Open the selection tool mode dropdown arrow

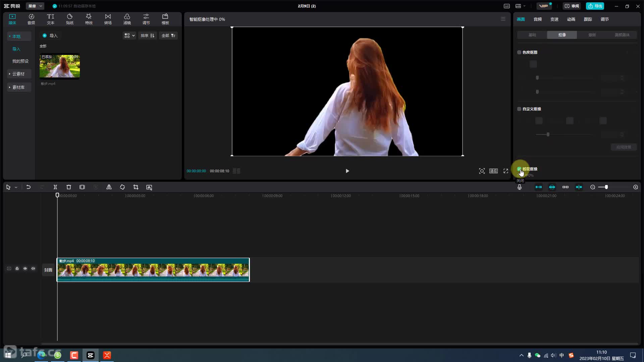16,187
